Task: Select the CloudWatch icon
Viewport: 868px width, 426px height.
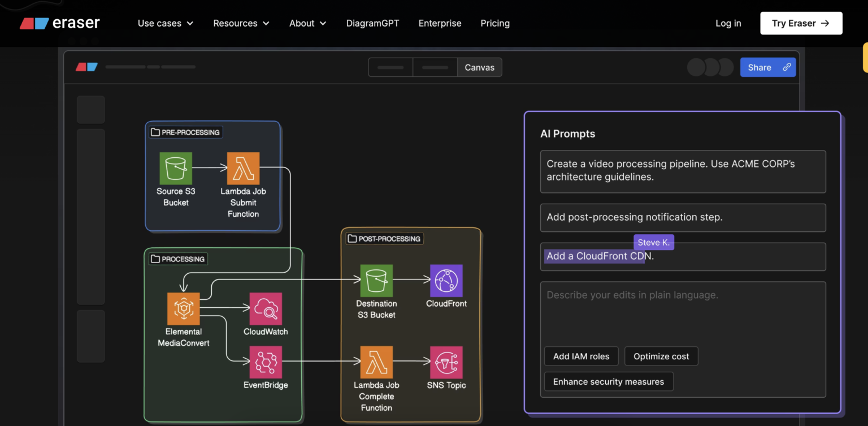Action: pyautogui.click(x=266, y=308)
